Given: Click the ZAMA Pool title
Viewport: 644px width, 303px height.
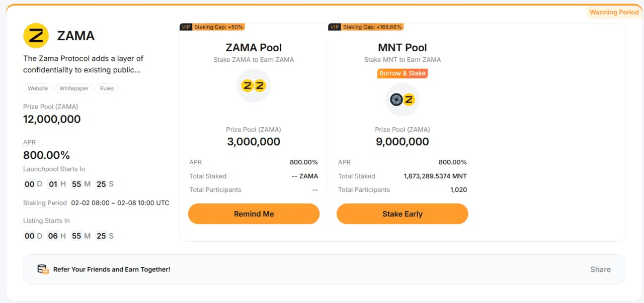Looking at the screenshot, I should (x=254, y=48).
